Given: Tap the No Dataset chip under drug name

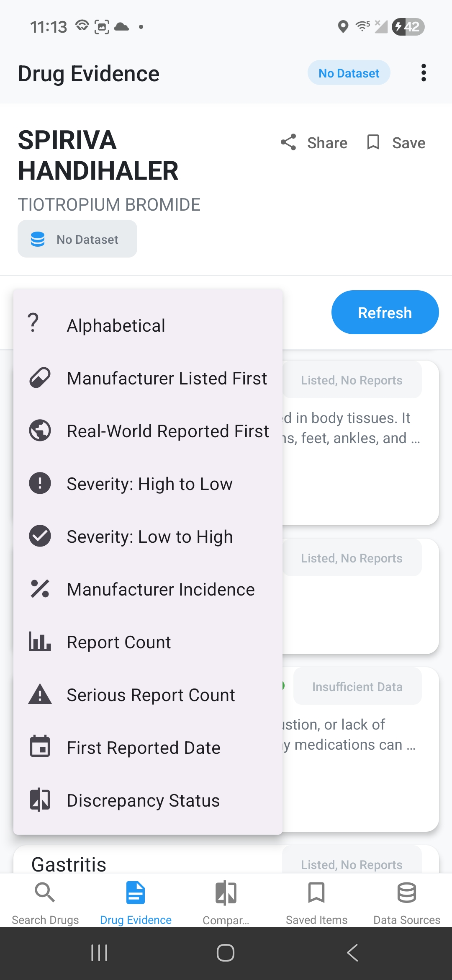Looking at the screenshot, I should [77, 239].
